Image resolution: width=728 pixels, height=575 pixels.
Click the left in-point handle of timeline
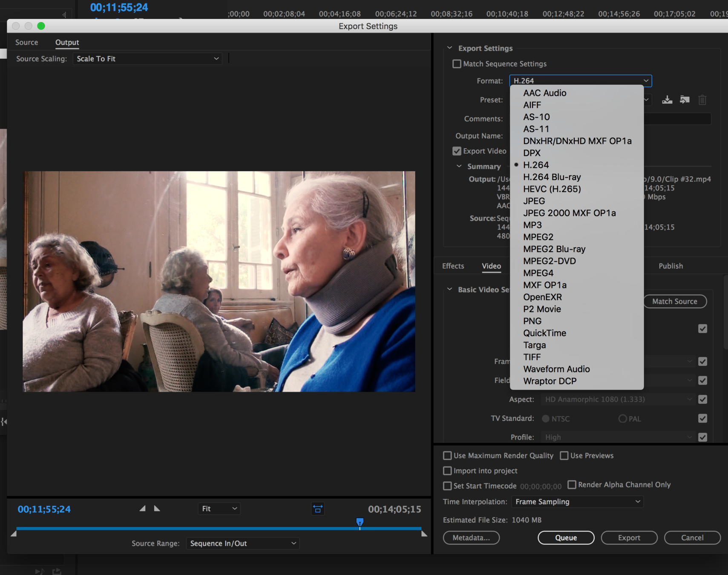tap(14, 534)
